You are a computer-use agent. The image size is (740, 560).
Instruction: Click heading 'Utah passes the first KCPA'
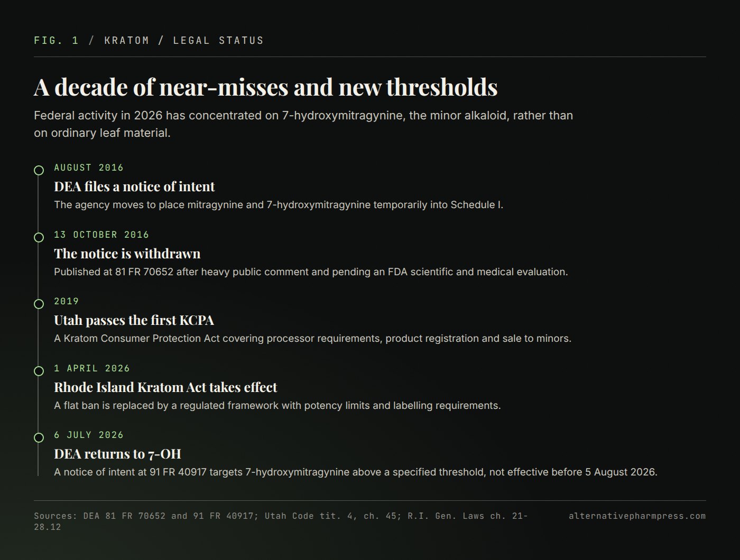coord(134,320)
